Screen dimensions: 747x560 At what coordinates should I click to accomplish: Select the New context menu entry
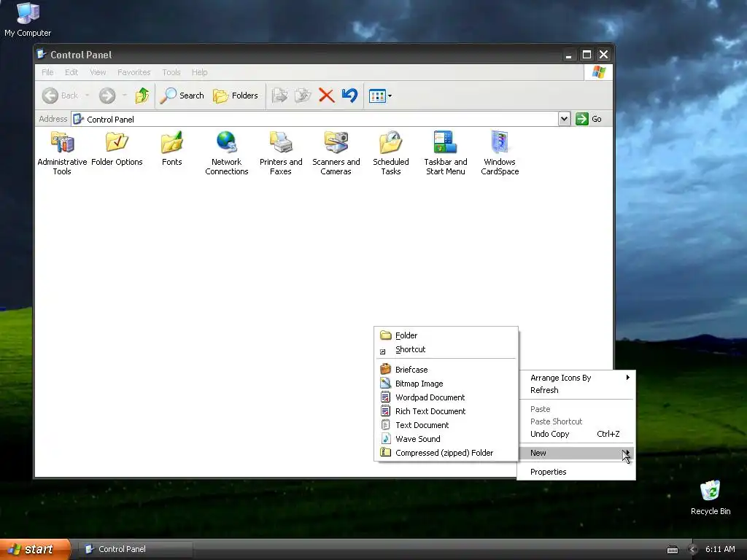pyautogui.click(x=576, y=453)
